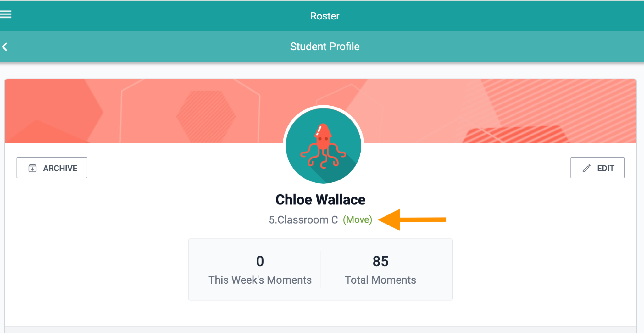The height and width of the screenshot is (333, 644).
Task: Click the ARCHIVE button
Action: pos(52,168)
